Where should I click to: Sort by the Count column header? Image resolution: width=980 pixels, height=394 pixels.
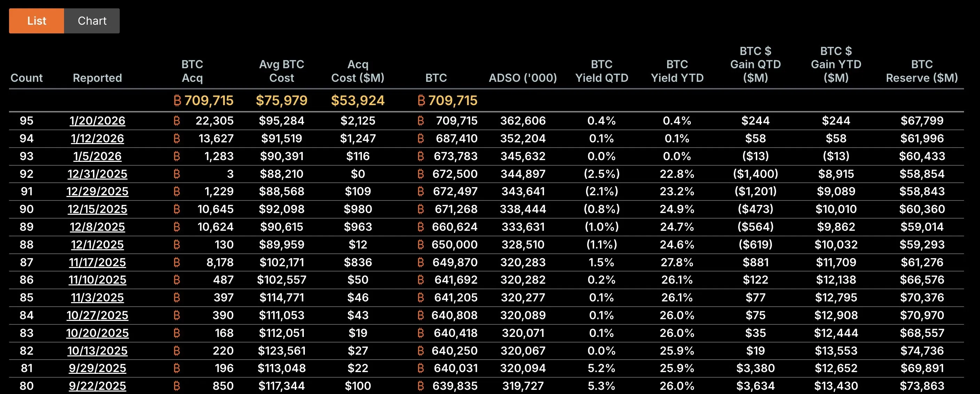27,78
